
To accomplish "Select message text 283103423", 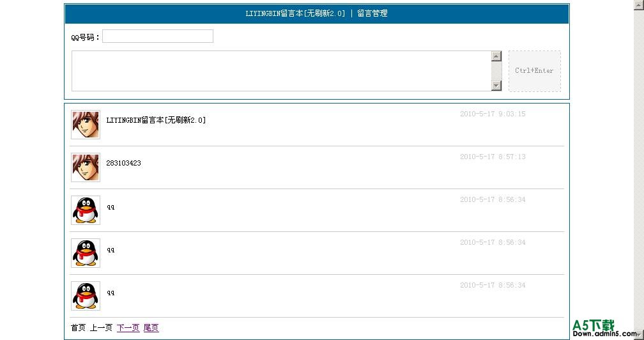I will click(x=124, y=163).
